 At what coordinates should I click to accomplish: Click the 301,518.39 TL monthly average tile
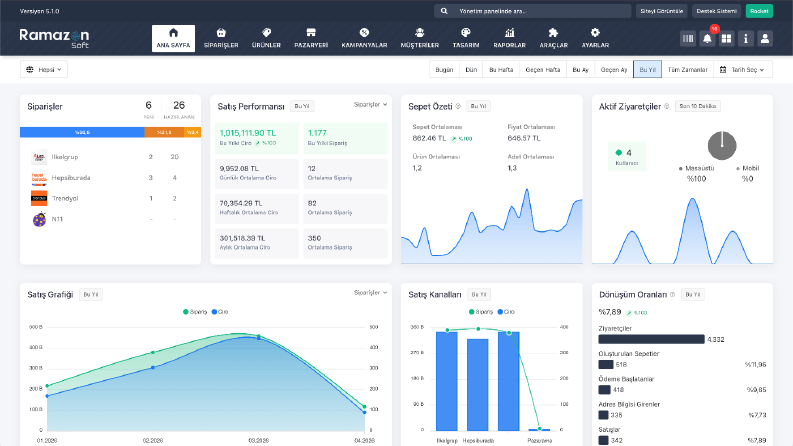(256, 243)
